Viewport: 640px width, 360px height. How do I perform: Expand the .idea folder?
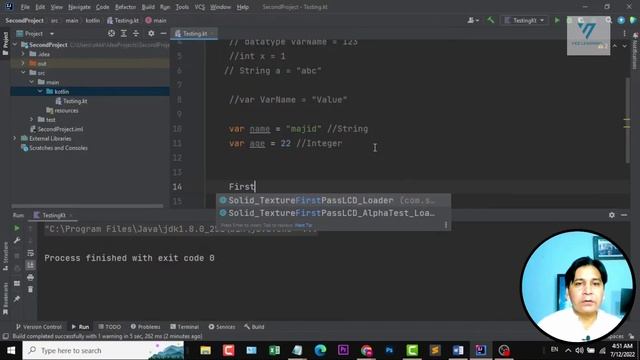point(23,54)
